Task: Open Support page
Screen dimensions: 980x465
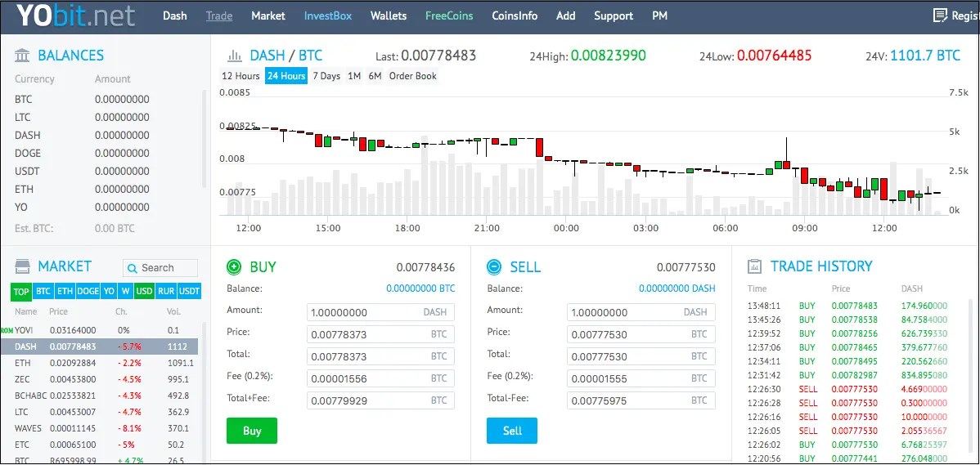Action: tap(614, 16)
